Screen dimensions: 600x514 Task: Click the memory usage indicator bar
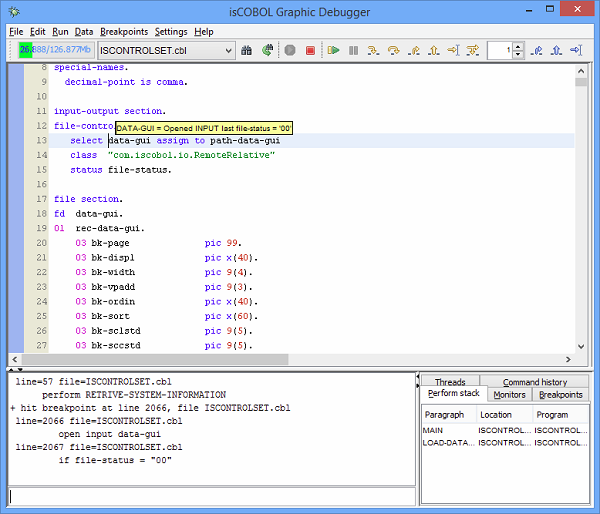pos(54,50)
